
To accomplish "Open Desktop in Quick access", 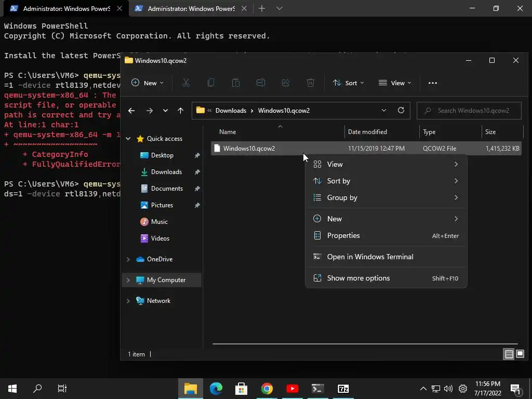I will pos(162,155).
